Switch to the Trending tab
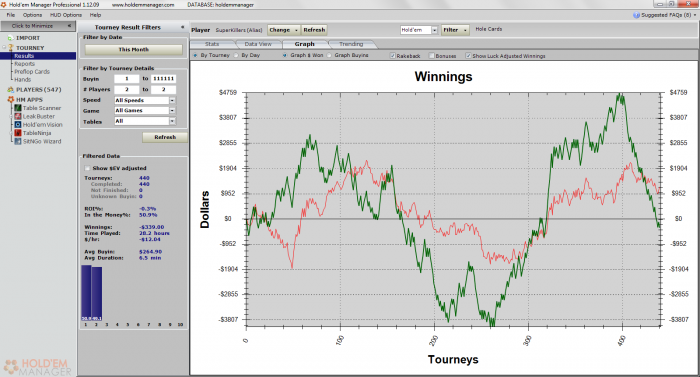This screenshot has height=377, width=700. 351,44
